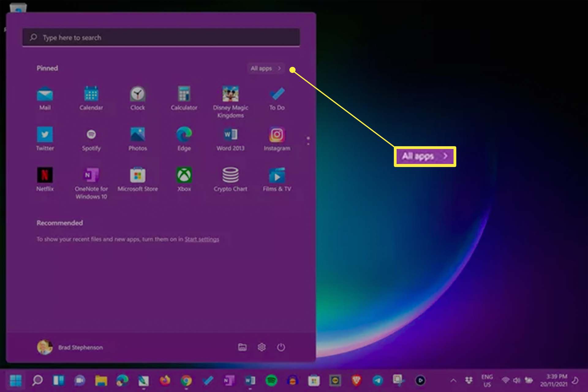
Task: Open the Start settings link
Action: click(202, 239)
